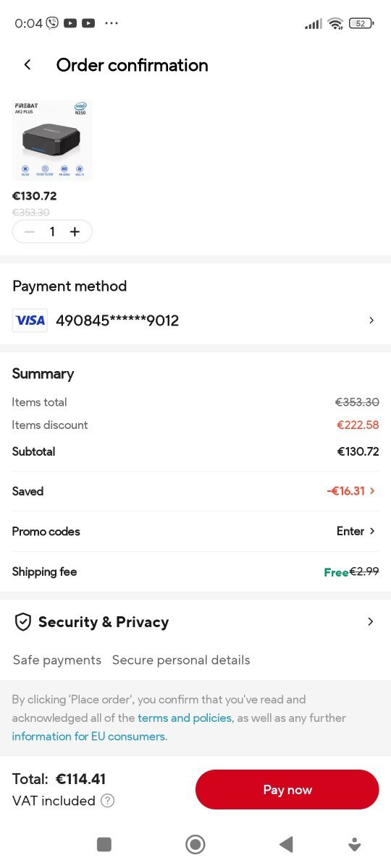Expand the Saved -€16.31 details
Image resolution: width=391 pixels, height=868 pixels.
352,491
